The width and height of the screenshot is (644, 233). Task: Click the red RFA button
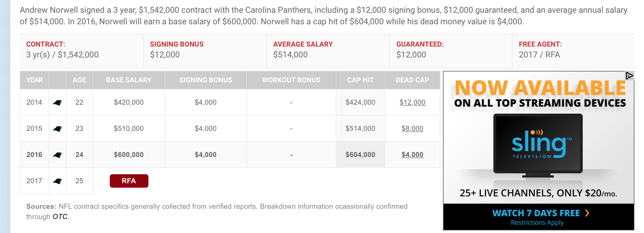[129, 181]
